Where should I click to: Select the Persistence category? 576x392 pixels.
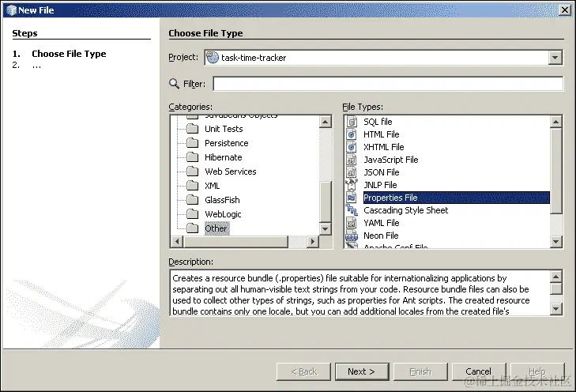click(227, 143)
